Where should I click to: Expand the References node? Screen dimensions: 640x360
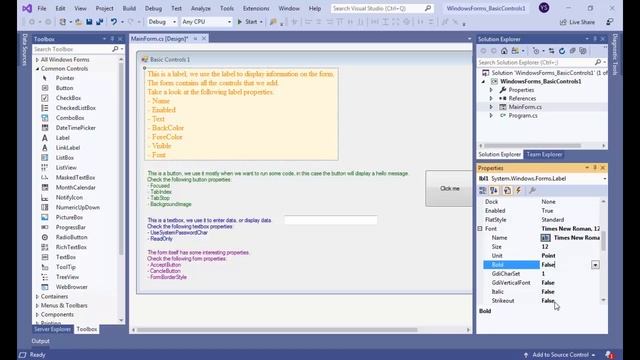pos(491,98)
